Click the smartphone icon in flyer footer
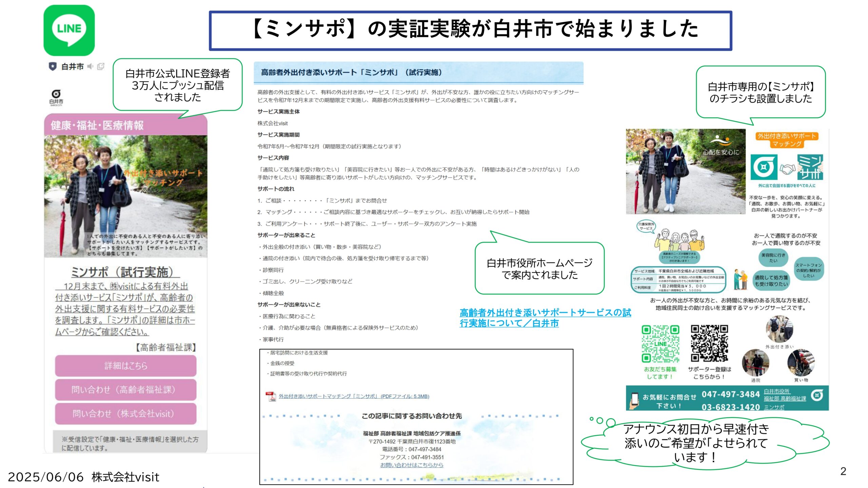This screenshot has width=868, height=488. (x=634, y=400)
